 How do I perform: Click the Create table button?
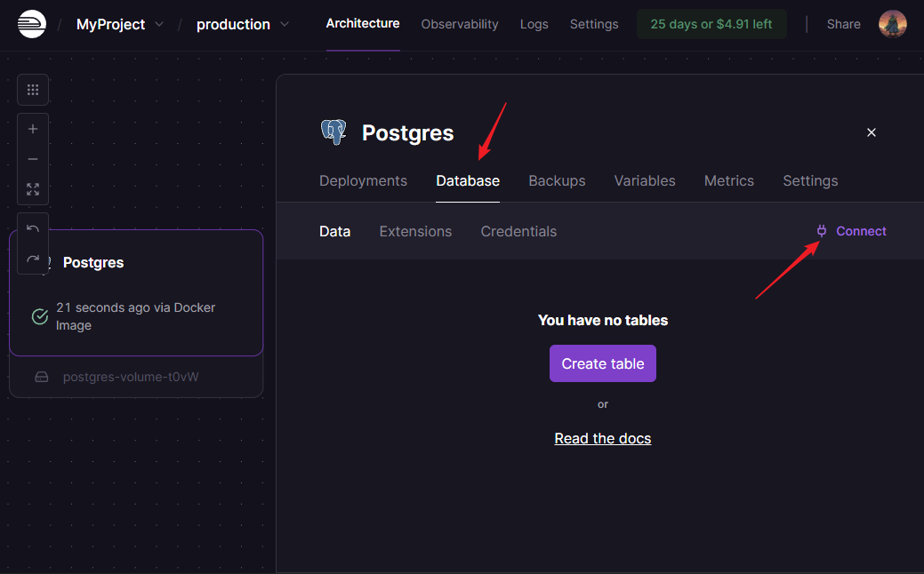602,363
